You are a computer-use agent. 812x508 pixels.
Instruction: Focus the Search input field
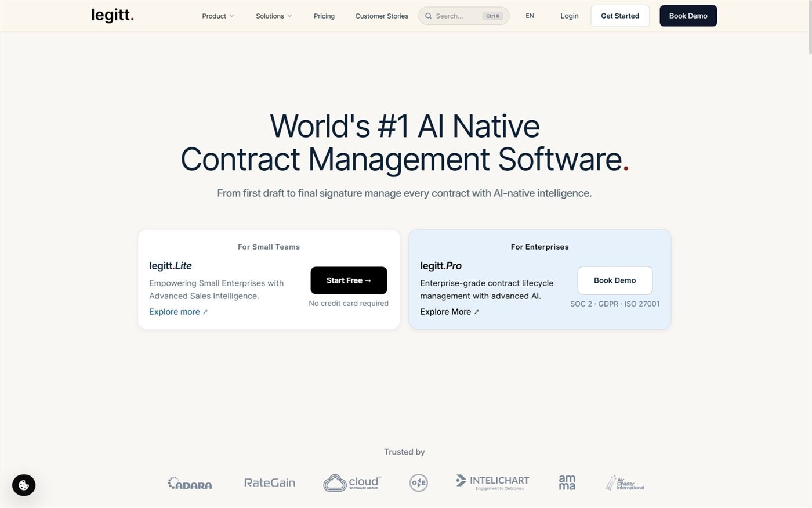click(463, 16)
